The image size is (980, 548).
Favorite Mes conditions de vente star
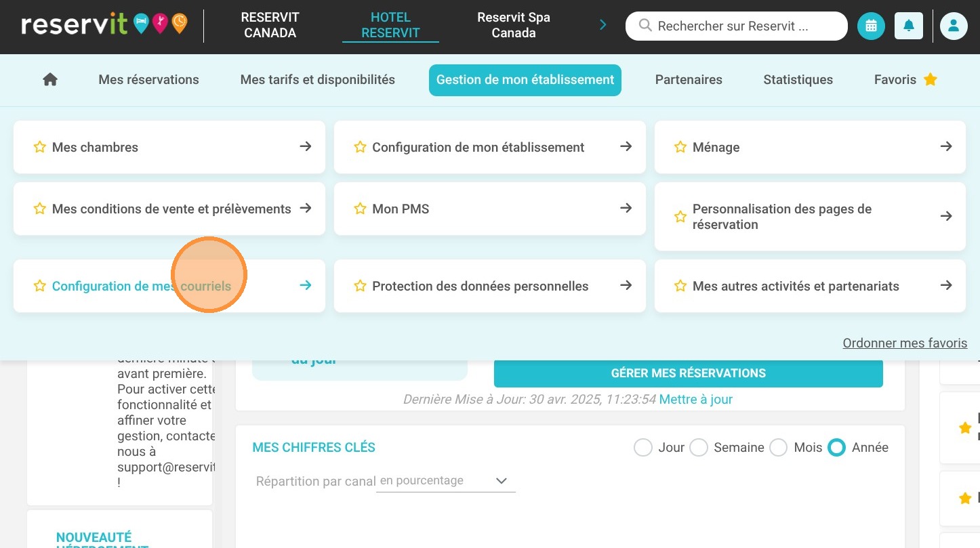40,209
